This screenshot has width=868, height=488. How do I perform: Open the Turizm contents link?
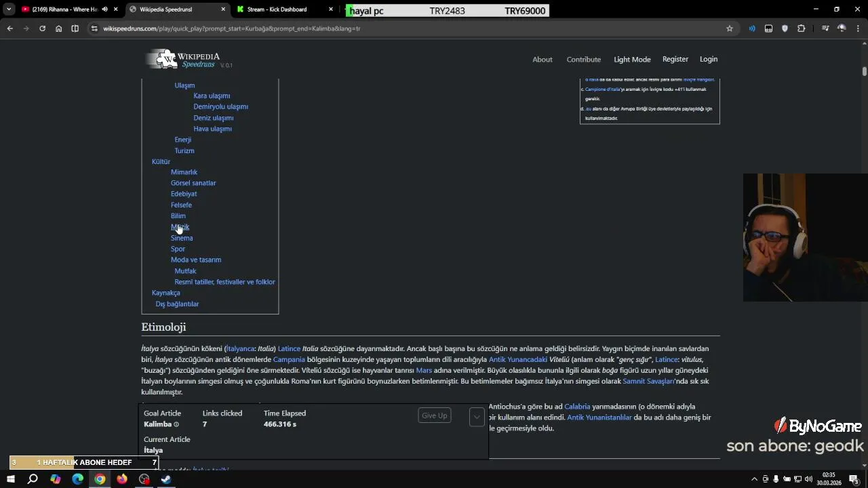point(184,150)
